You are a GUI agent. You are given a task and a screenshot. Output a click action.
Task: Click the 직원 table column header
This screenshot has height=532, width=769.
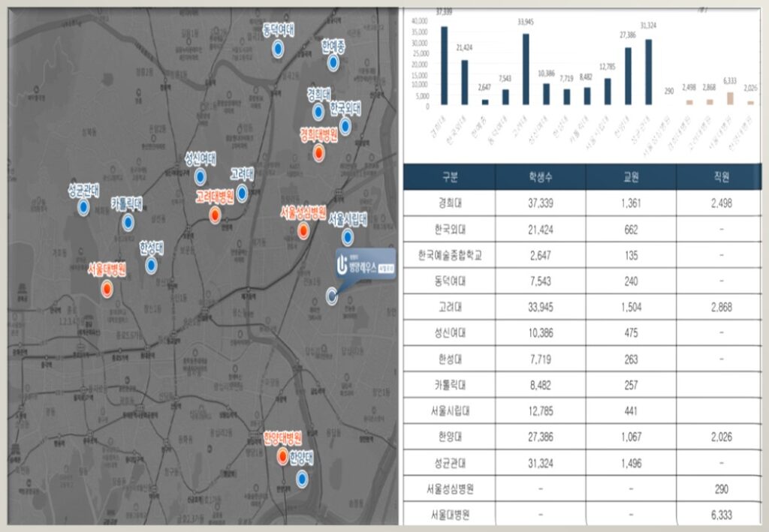721,177
